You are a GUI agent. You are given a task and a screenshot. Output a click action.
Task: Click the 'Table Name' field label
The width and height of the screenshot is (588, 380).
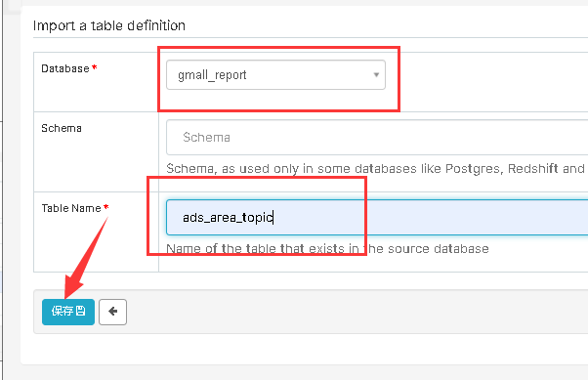pyautogui.click(x=71, y=208)
